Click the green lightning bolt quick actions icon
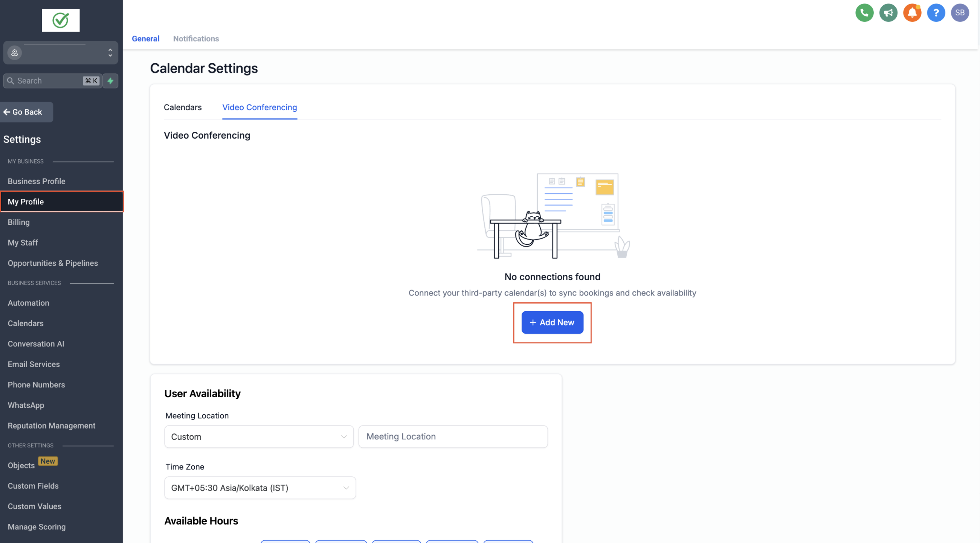The height and width of the screenshot is (543, 980). coord(110,81)
